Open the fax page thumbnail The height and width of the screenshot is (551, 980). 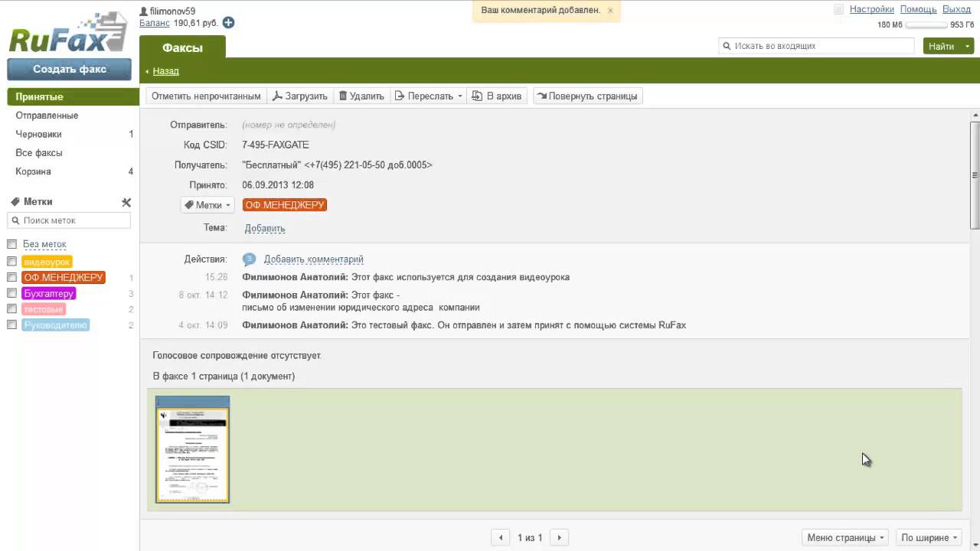tap(192, 450)
